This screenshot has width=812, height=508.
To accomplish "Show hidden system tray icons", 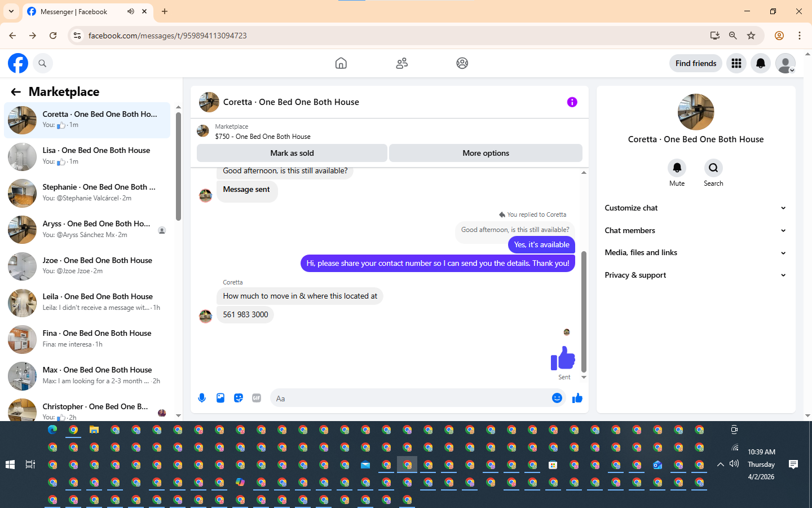I will pyautogui.click(x=721, y=465).
